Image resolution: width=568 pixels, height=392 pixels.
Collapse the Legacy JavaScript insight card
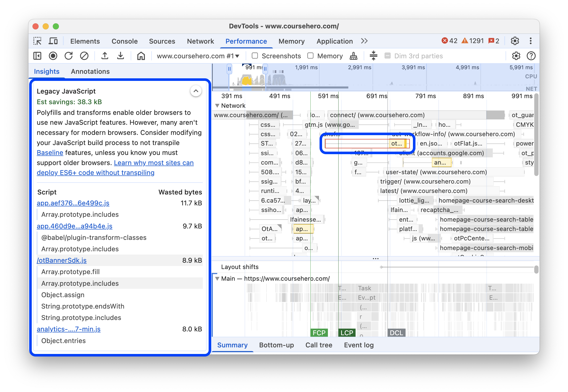click(x=196, y=91)
